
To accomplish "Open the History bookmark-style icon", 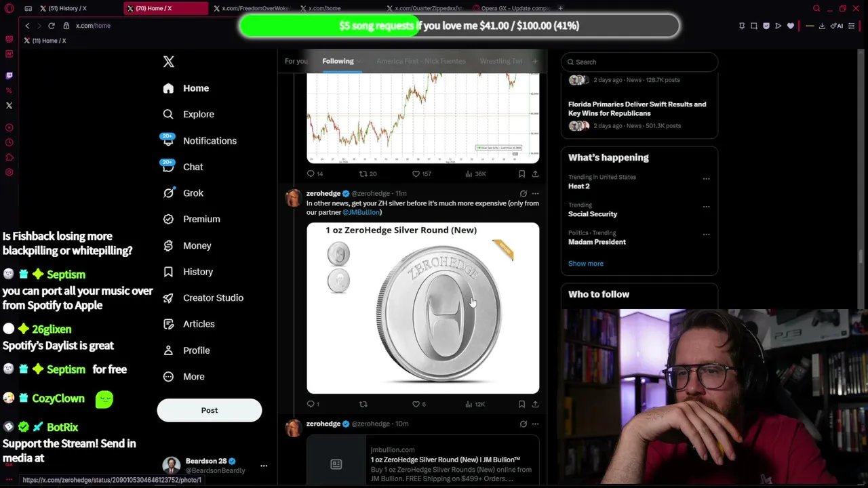I will (168, 272).
